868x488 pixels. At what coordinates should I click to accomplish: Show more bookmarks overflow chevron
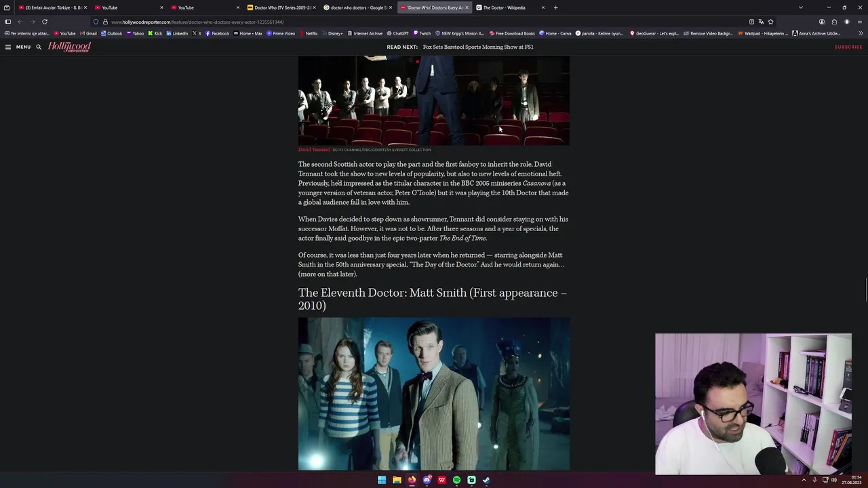tap(861, 33)
